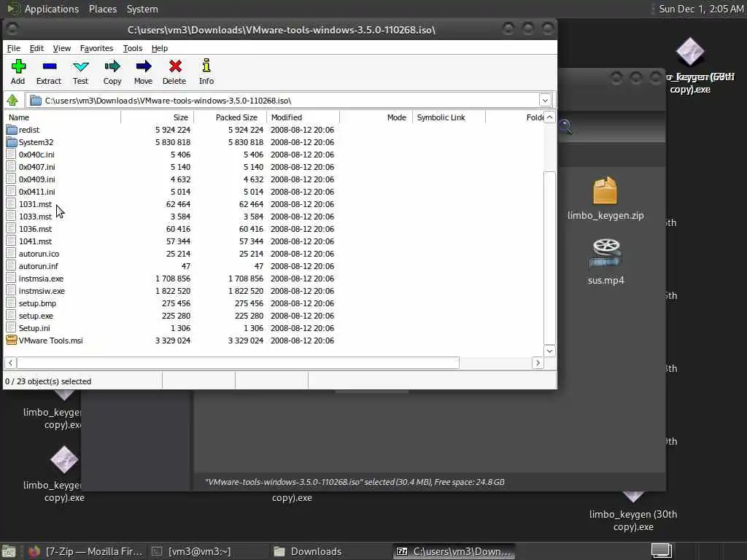Open the Edit menu

pyautogui.click(x=36, y=48)
